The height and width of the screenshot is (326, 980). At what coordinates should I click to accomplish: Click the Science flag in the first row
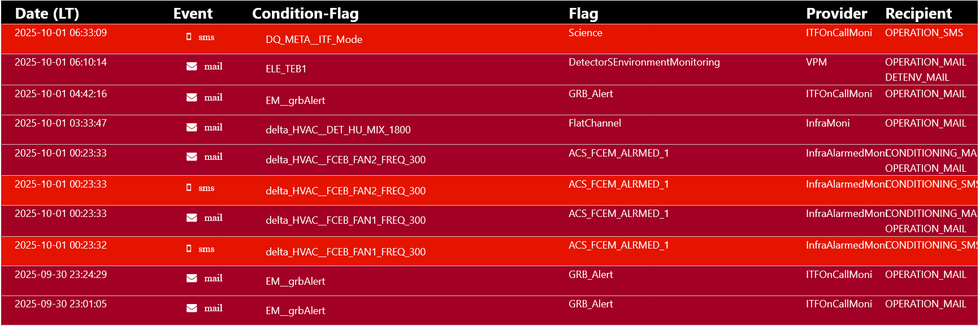[x=585, y=33]
